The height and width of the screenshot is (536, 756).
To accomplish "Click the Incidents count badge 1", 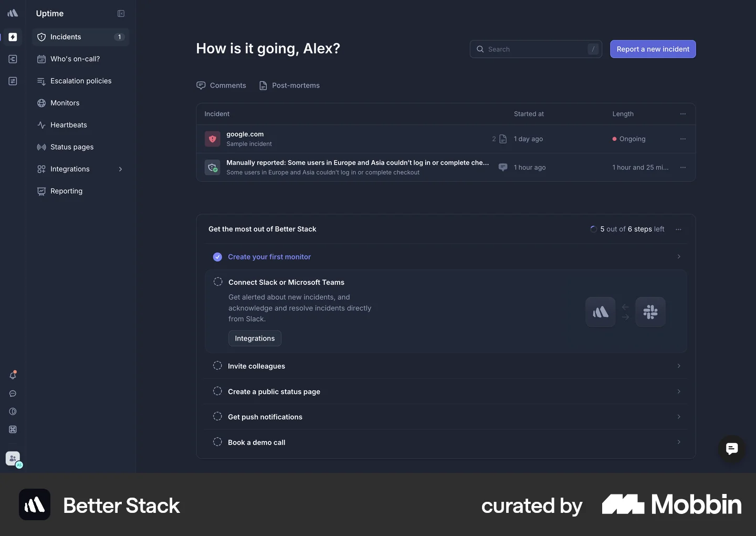I will click(x=120, y=37).
